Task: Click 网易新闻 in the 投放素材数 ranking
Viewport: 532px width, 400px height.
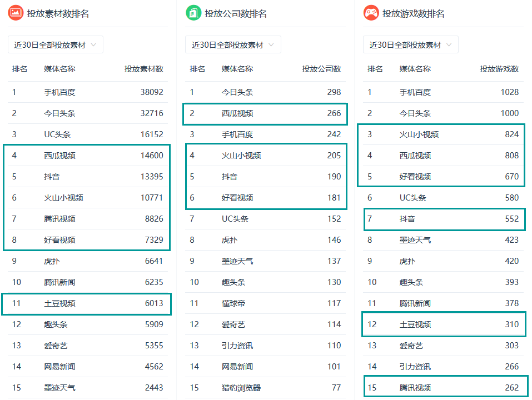Action: pos(59,367)
